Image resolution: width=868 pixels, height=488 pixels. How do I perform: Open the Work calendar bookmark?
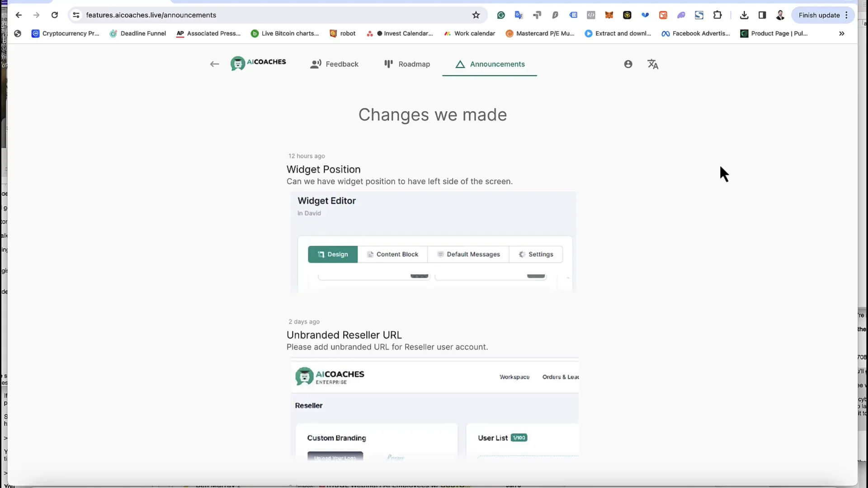coord(469,33)
